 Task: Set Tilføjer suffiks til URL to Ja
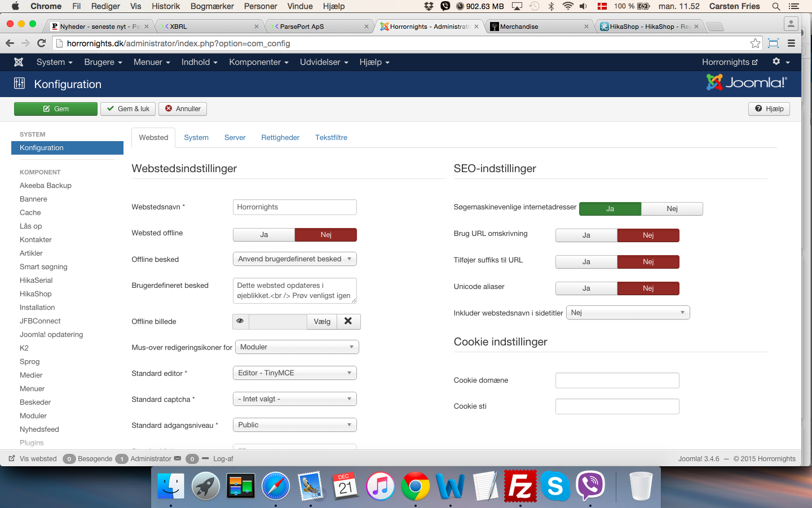(x=586, y=262)
